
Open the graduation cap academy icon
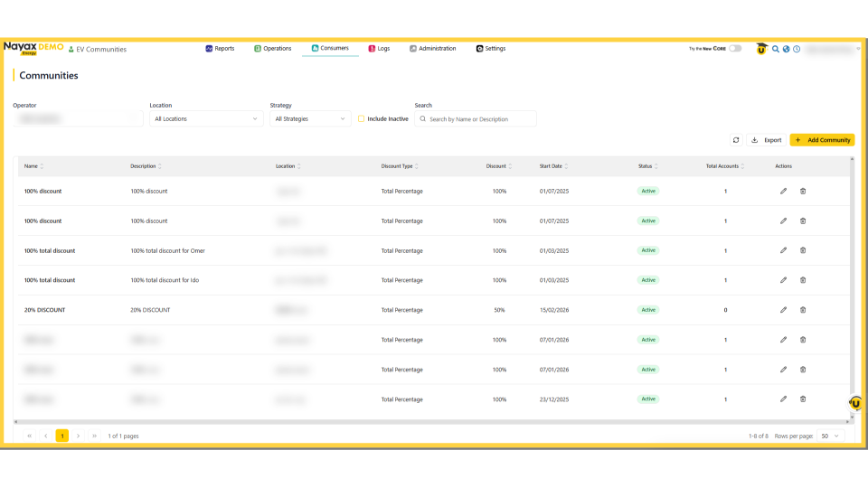pyautogui.click(x=761, y=49)
